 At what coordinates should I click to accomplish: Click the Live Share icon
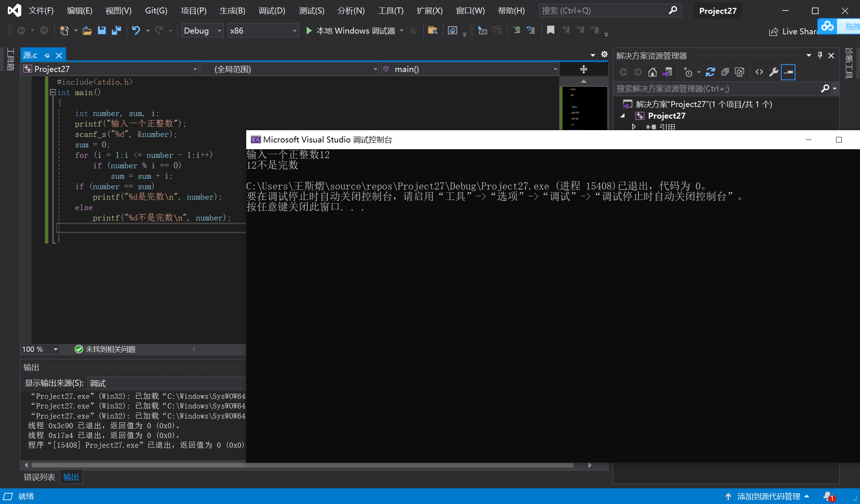point(773,32)
